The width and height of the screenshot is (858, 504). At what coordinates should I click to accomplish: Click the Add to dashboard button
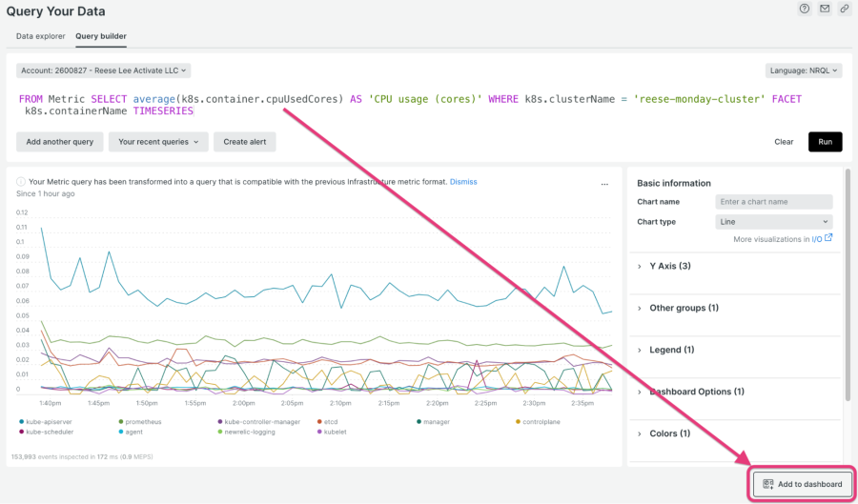pyautogui.click(x=802, y=484)
